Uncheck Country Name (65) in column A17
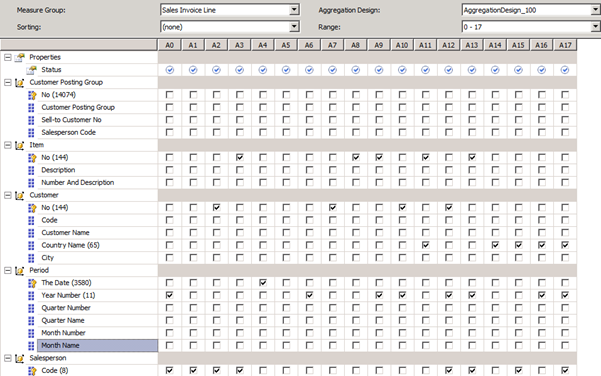601x376 pixels. (x=565, y=245)
